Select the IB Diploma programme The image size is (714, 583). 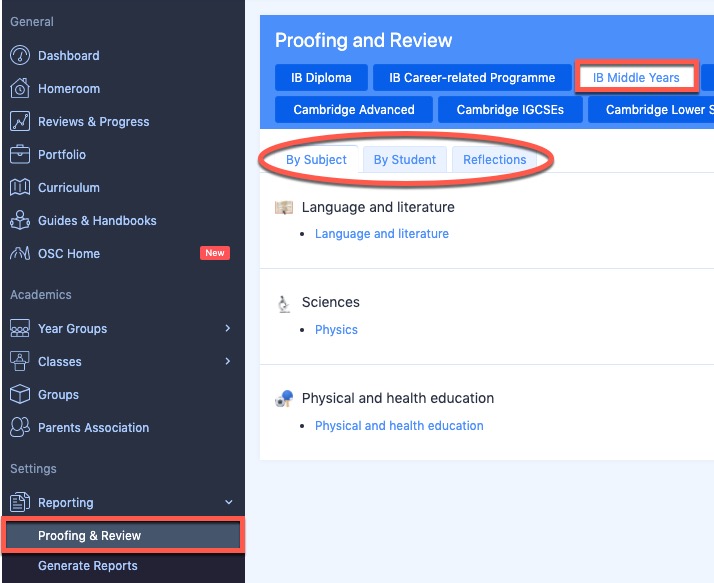321,77
